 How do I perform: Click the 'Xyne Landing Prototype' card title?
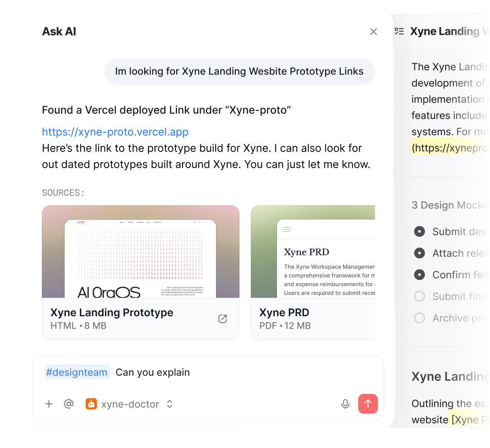tap(112, 312)
